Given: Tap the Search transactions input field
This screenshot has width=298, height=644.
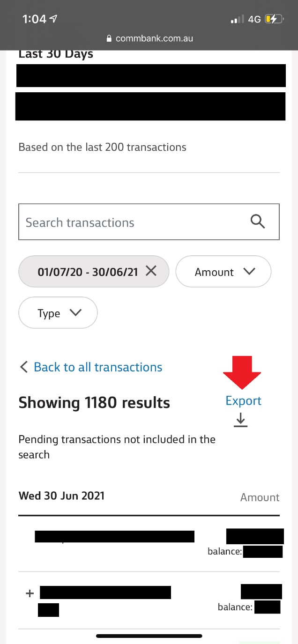Looking at the screenshot, I should [117, 222].
